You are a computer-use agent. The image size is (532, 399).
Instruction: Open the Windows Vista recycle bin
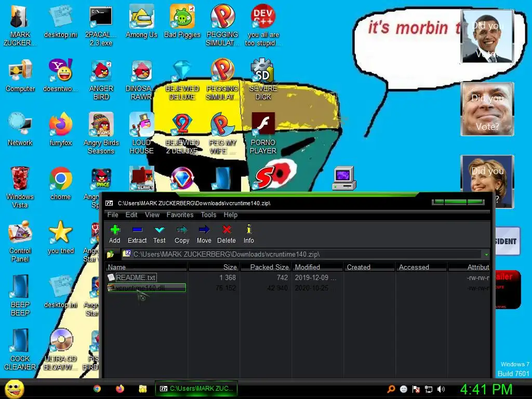click(20, 187)
